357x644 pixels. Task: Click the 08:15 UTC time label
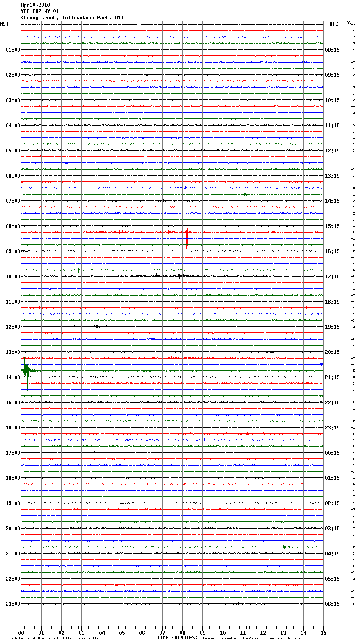(x=332, y=50)
